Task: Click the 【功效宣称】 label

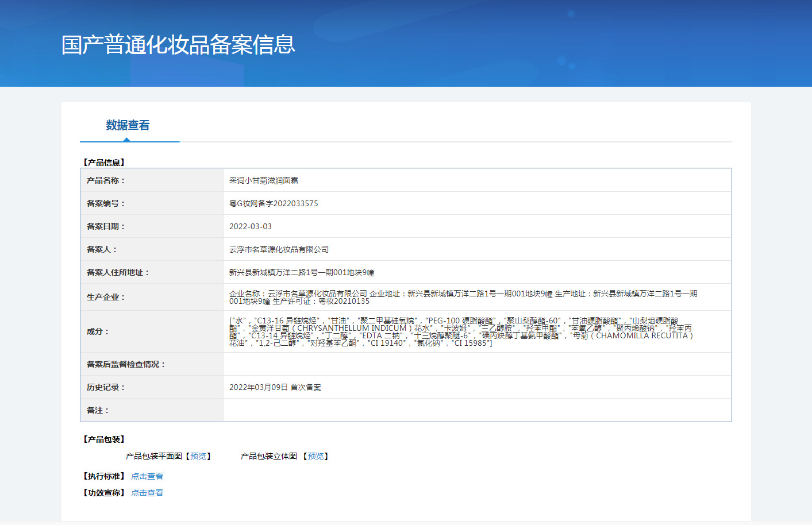Action: pyautogui.click(x=104, y=493)
